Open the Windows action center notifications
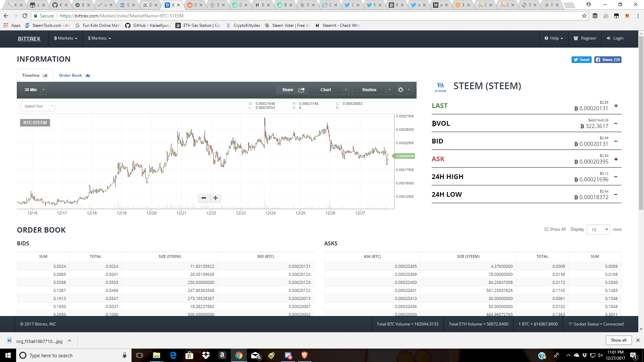 (634, 356)
